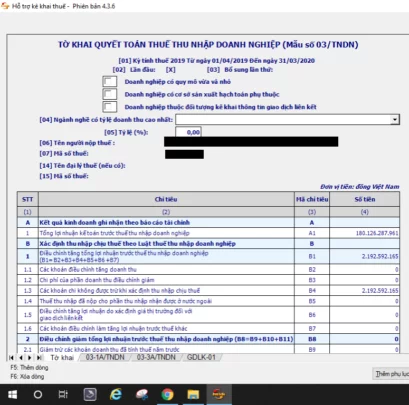Go to previous sheet tab arrow
The image size is (409, 405).
tap(21, 358)
